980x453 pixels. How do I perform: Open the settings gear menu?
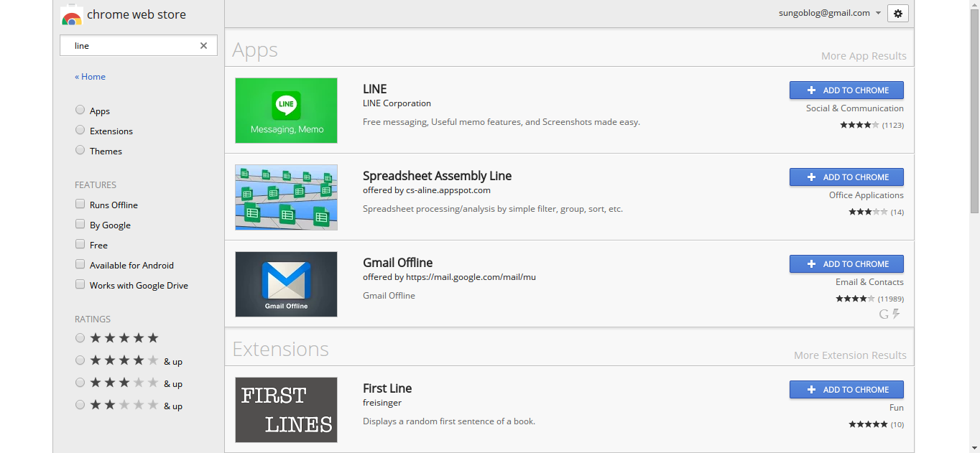pos(898,13)
